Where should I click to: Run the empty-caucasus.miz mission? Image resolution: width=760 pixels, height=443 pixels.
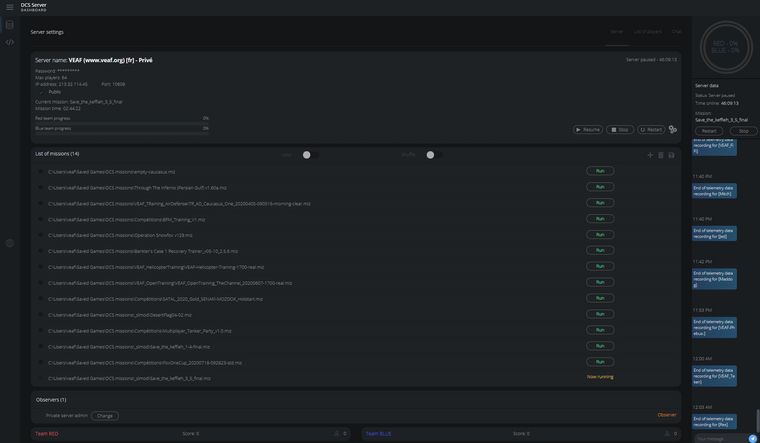[x=600, y=171]
